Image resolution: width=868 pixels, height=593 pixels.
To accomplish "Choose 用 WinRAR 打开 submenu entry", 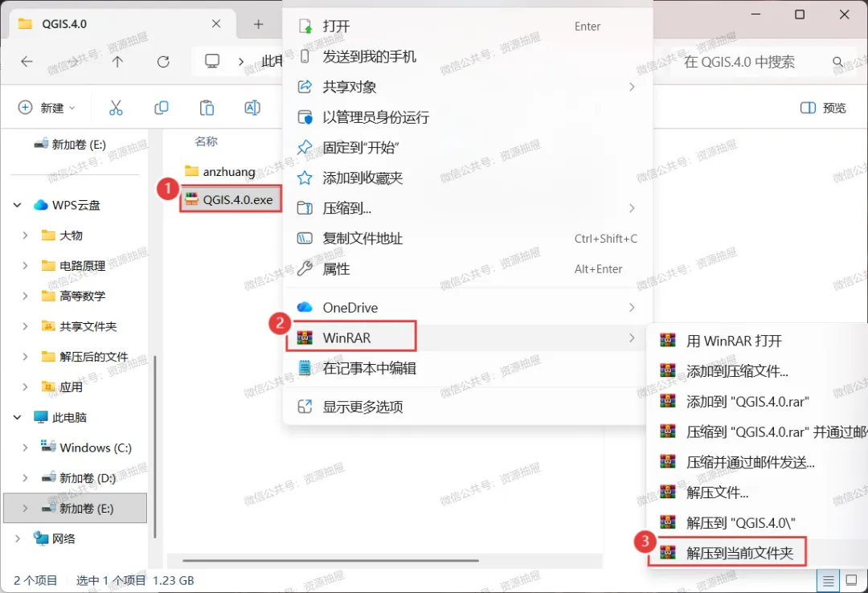I will (x=757, y=341).
